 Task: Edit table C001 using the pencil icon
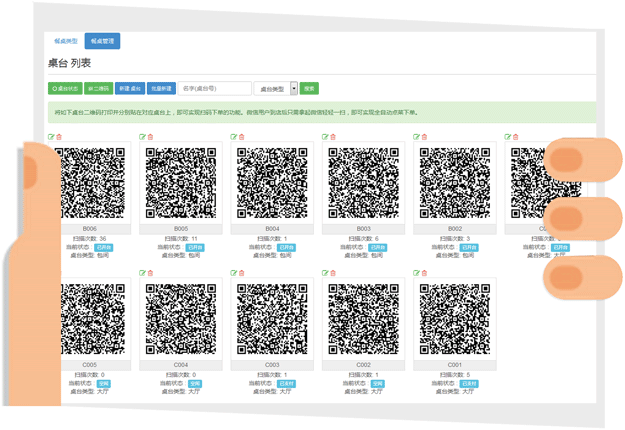(x=416, y=273)
